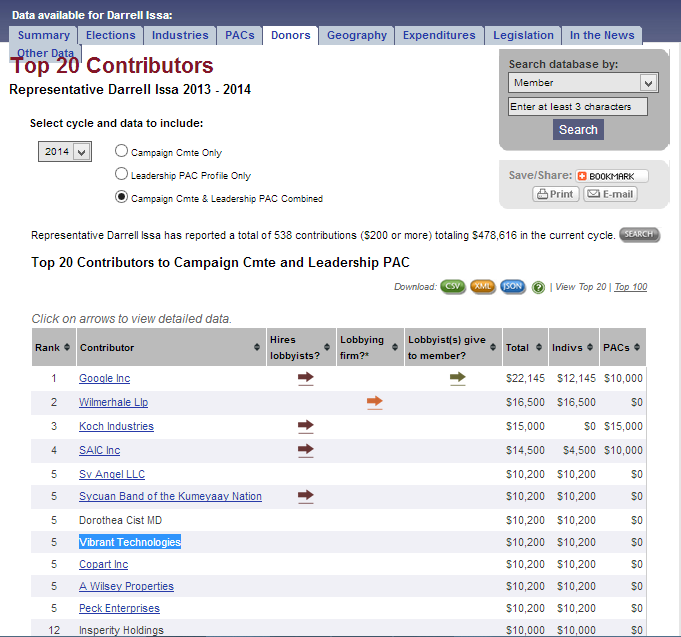Open the Sycuan Band of the Kumeyaay Nation link
Screen dimensions: 681x637
[170, 496]
